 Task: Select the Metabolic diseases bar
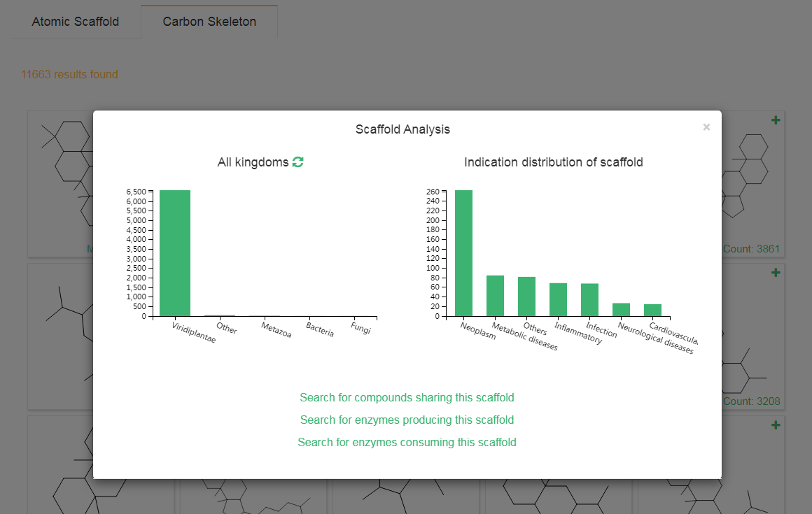pyautogui.click(x=495, y=296)
